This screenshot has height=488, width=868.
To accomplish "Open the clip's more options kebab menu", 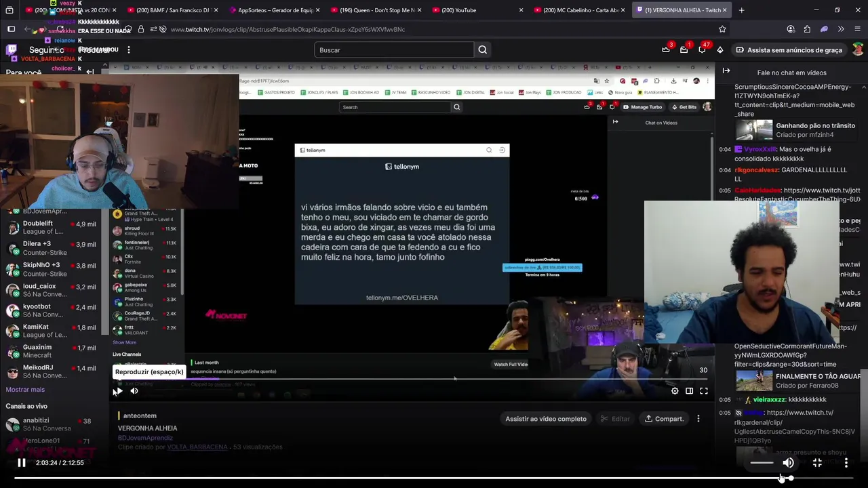I will pos(698,419).
